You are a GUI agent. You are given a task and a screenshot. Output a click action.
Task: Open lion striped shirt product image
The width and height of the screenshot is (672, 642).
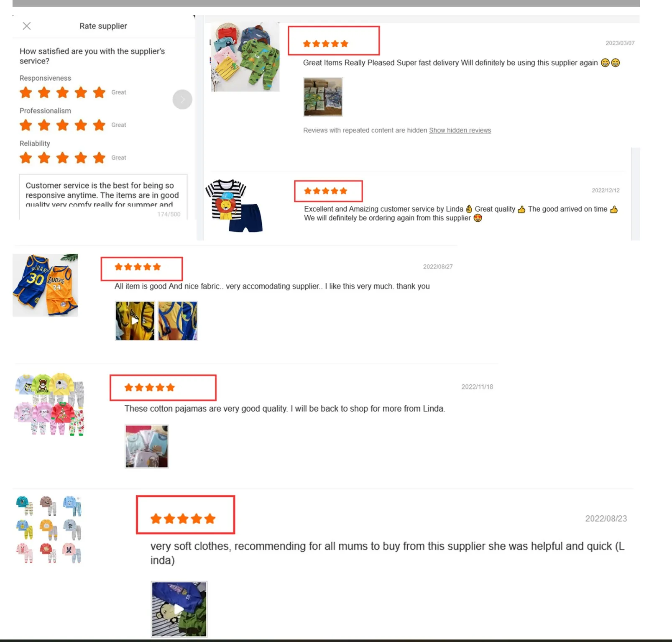234,206
